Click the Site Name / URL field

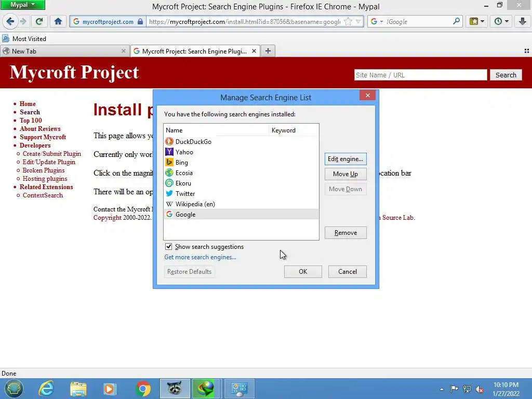tap(420, 75)
